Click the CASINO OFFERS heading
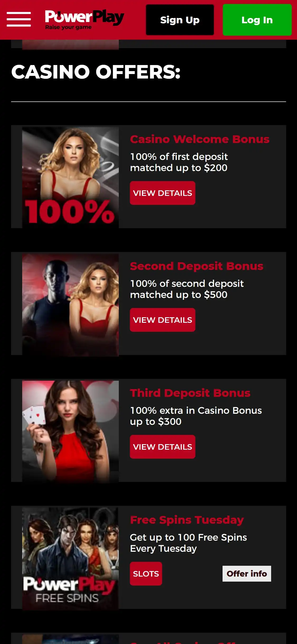Image resolution: width=297 pixels, height=644 pixels. 96,72
